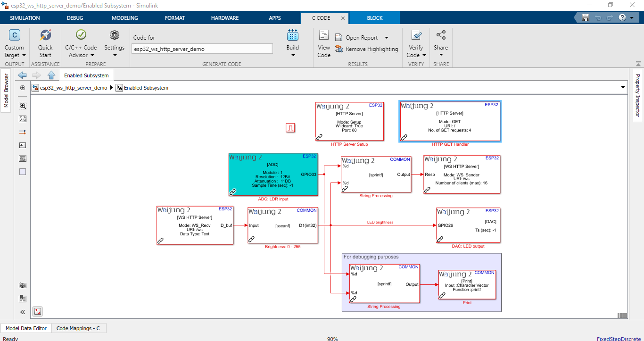Collapse the palette with double chevron
The width and height of the screenshot is (644, 341).
coord(23,312)
